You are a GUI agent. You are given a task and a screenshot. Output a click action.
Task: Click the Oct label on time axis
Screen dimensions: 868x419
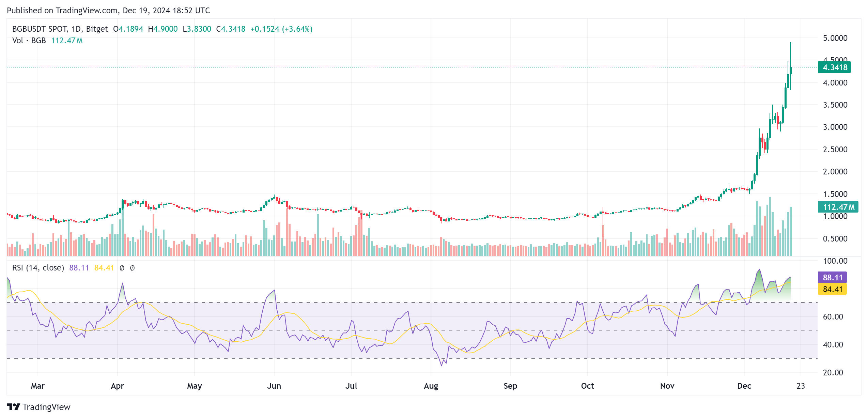[x=588, y=386]
